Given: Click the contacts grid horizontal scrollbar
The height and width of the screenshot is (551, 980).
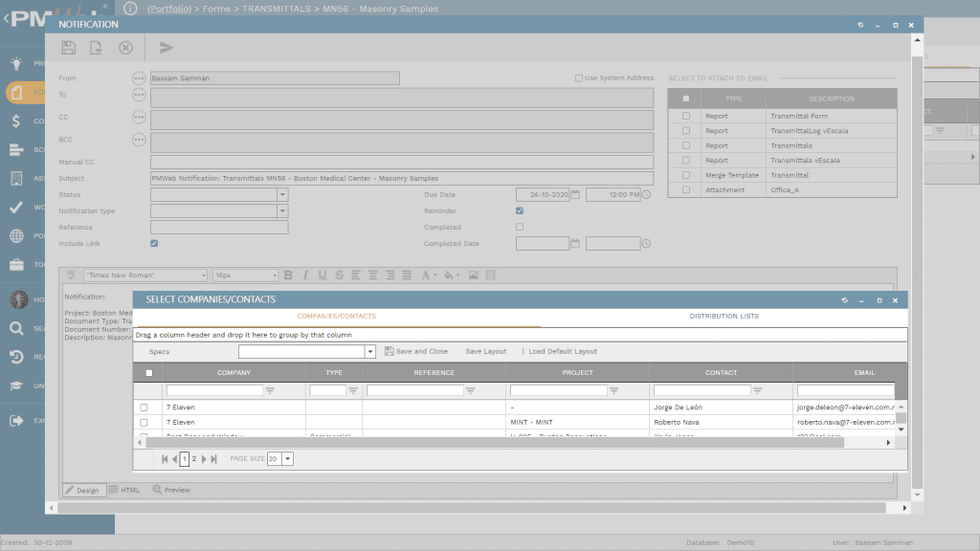Looking at the screenshot, I should tap(495, 443).
